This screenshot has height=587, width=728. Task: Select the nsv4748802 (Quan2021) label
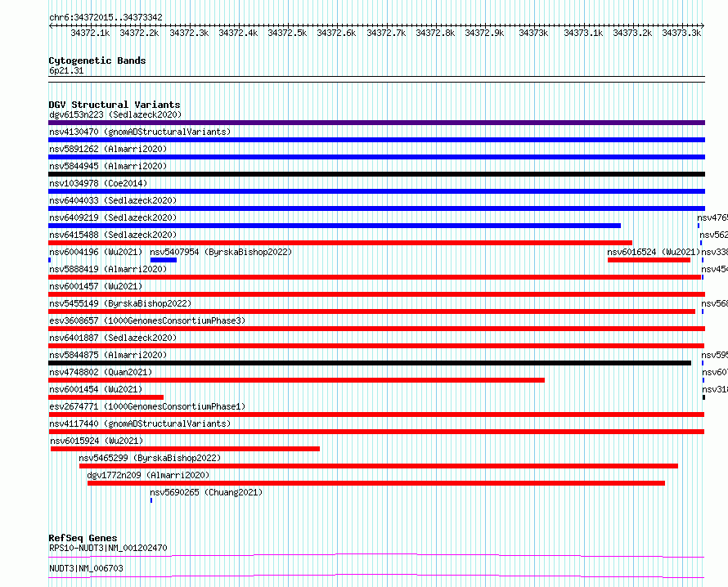point(101,372)
